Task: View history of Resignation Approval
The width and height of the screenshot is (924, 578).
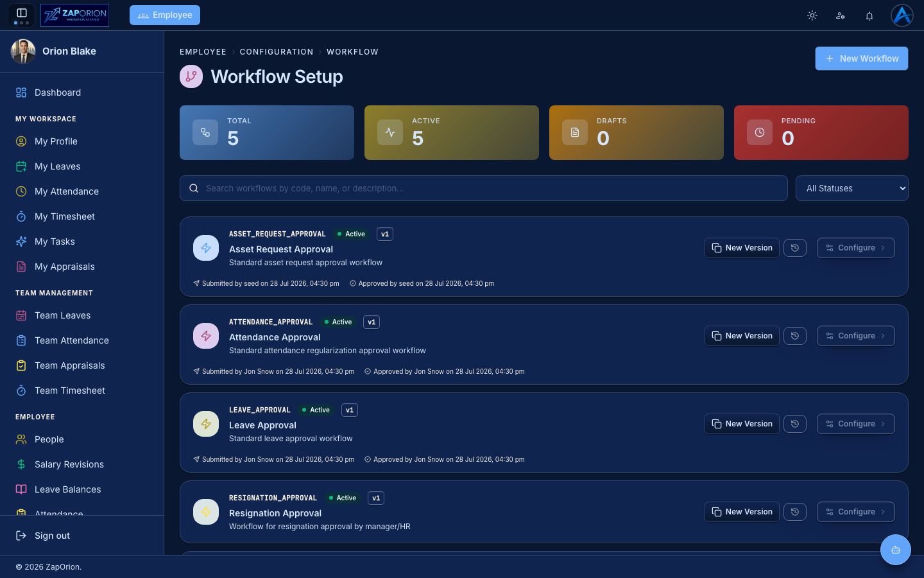Action: (x=795, y=512)
